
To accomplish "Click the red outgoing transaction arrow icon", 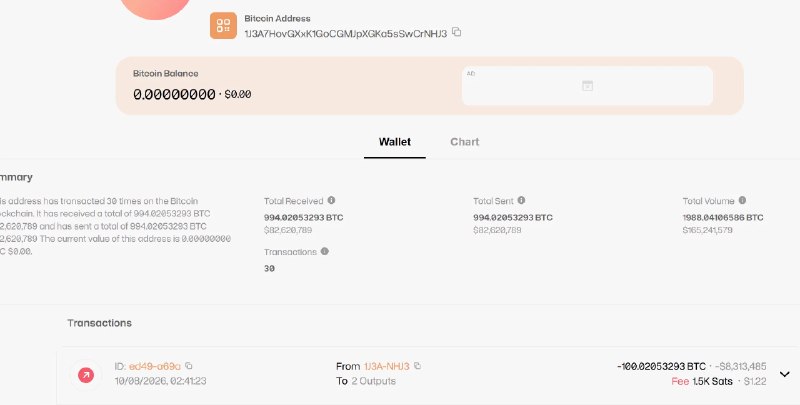I will [86, 375].
